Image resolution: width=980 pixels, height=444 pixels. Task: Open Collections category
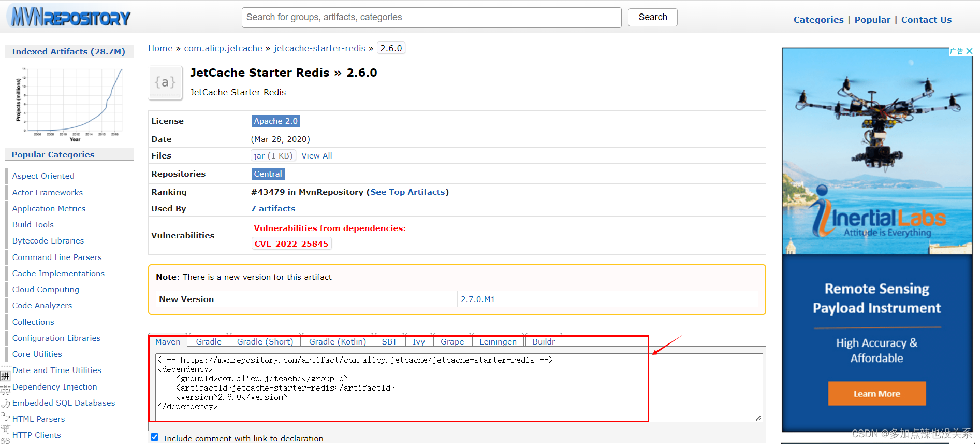click(x=33, y=322)
